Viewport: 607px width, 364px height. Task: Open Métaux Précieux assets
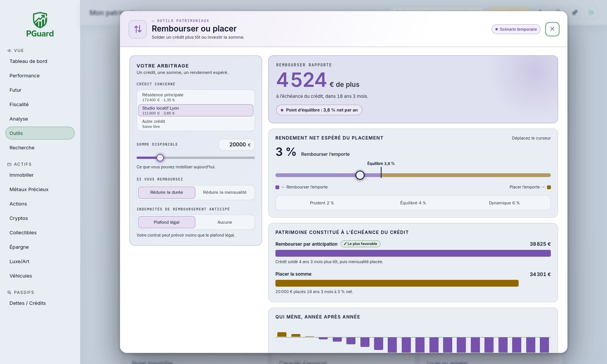click(40, 190)
